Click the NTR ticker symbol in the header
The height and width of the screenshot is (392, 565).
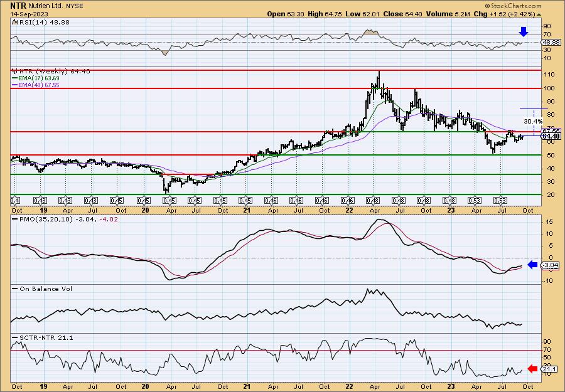tap(18, 6)
